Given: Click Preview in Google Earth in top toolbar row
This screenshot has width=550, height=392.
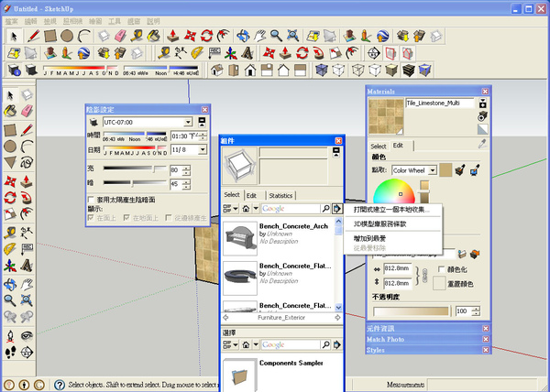Looking at the screenshot, I should click(382, 36).
